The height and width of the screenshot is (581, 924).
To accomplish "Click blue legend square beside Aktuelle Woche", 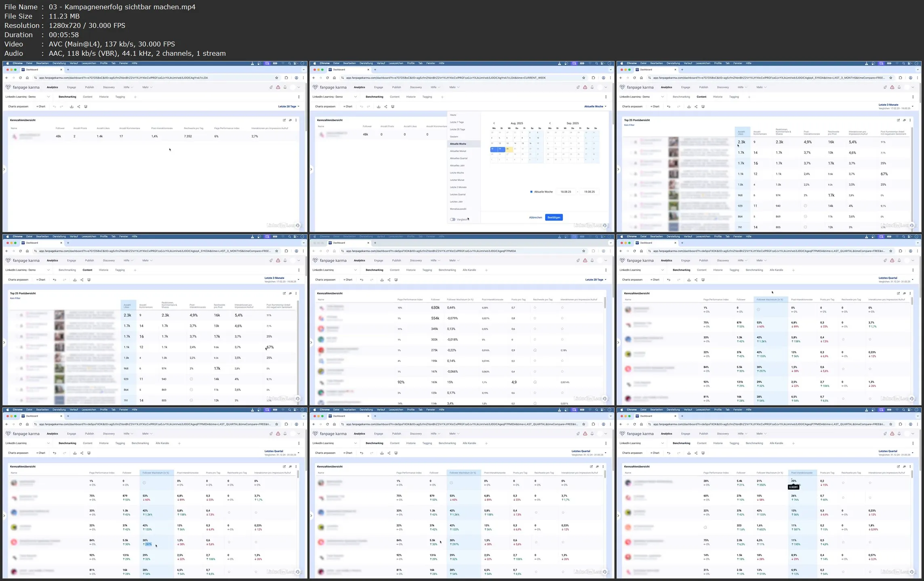I will point(531,192).
